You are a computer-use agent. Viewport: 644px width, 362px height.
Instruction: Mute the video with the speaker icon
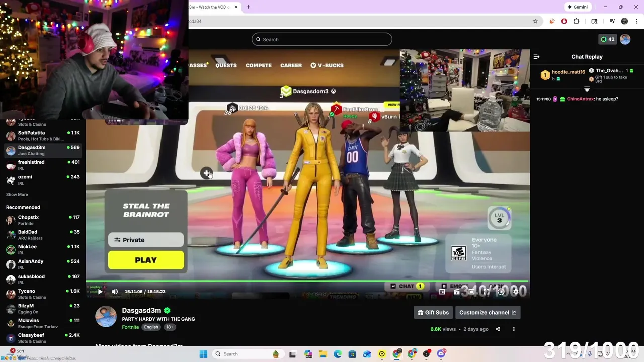pyautogui.click(x=115, y=292)
